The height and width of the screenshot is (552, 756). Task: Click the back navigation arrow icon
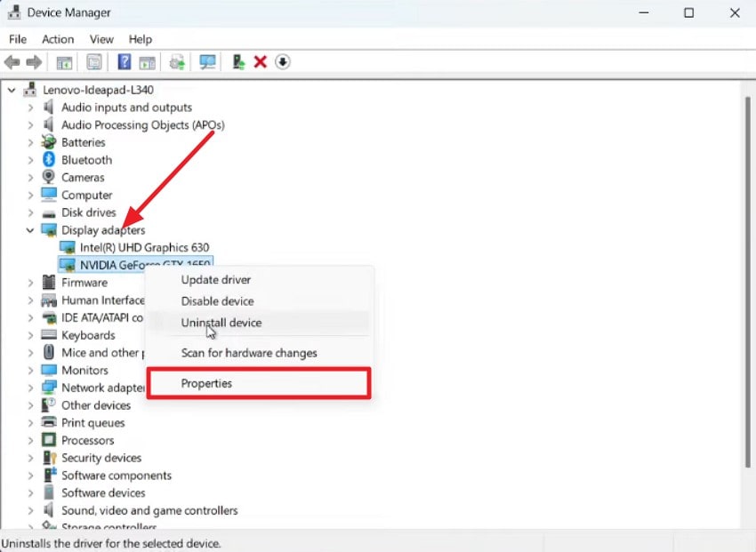[12, 61]
